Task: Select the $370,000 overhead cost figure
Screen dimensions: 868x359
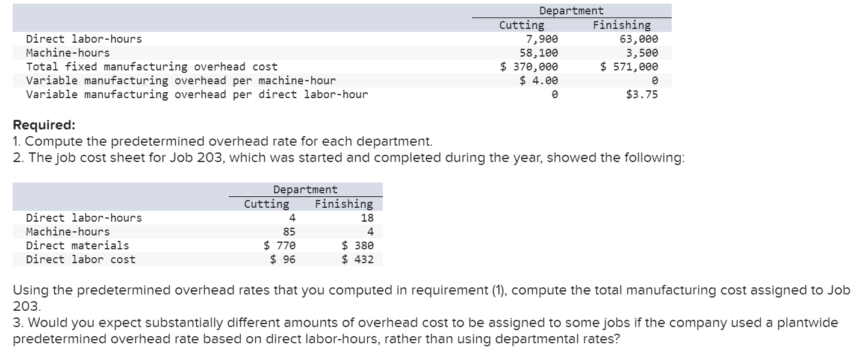Action: 529,66
